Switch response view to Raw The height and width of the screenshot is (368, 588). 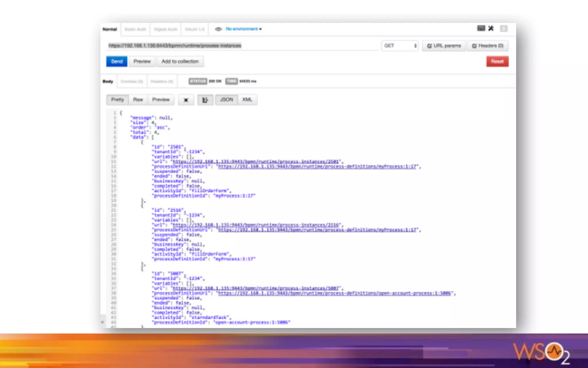point(138,99)
